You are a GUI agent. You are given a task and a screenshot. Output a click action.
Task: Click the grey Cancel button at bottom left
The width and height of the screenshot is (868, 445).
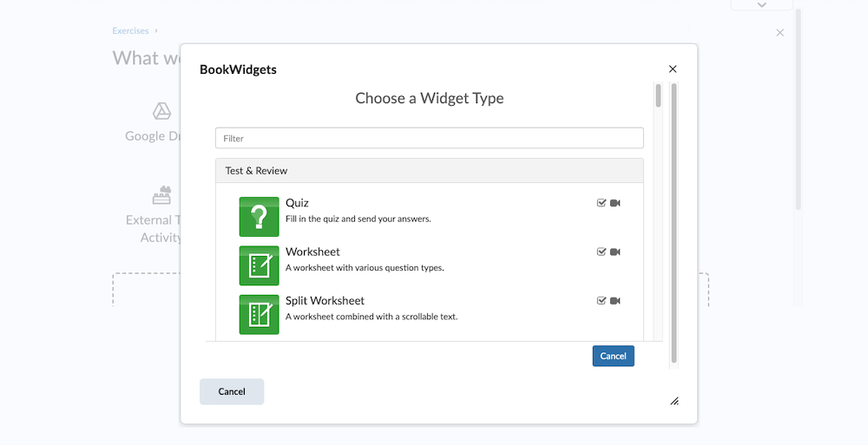click(232, 391)
